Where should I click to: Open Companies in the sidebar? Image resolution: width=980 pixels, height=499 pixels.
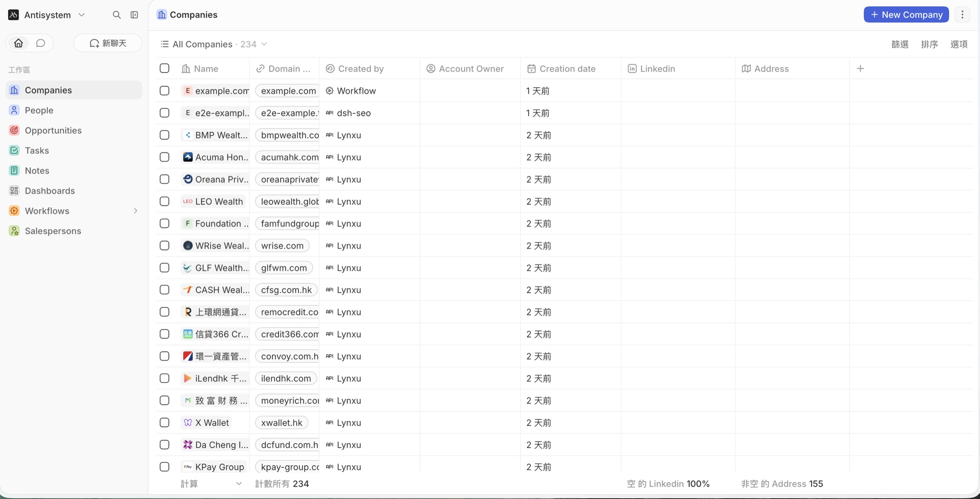[74, 90]
